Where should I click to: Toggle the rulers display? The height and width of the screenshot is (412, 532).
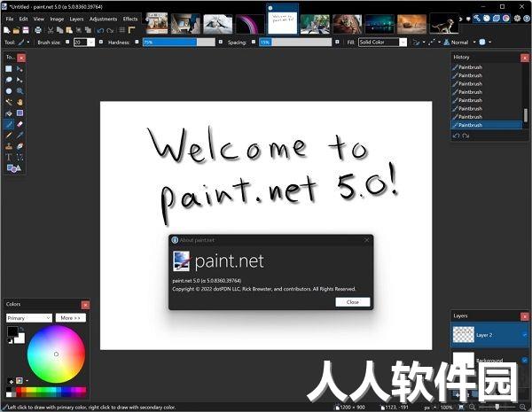[x=131, y=30]
